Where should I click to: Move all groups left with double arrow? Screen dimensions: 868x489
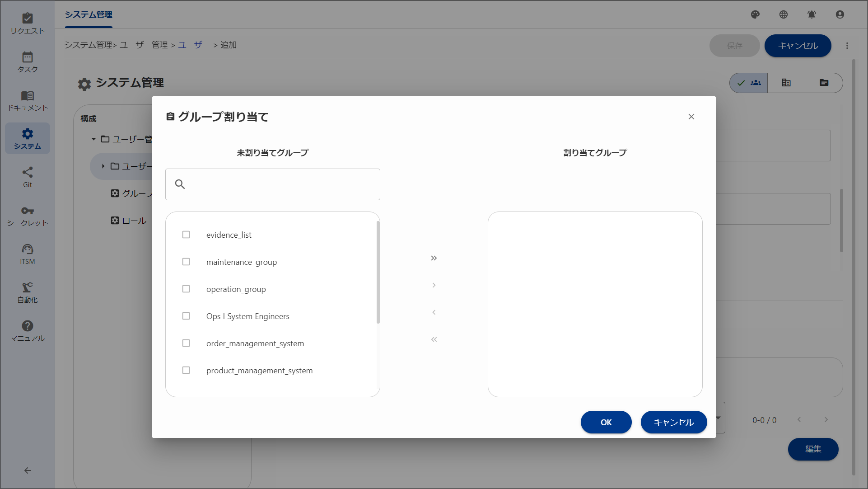434,339
